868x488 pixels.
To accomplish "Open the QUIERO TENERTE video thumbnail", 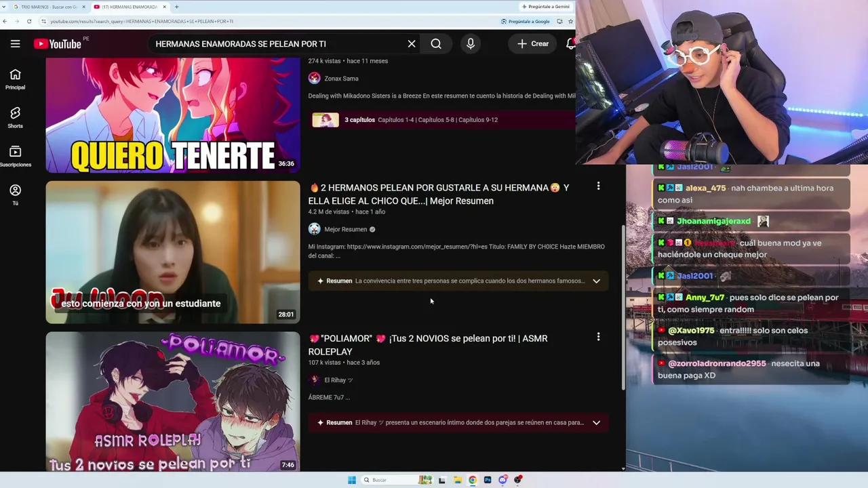I will click(173, 115).
